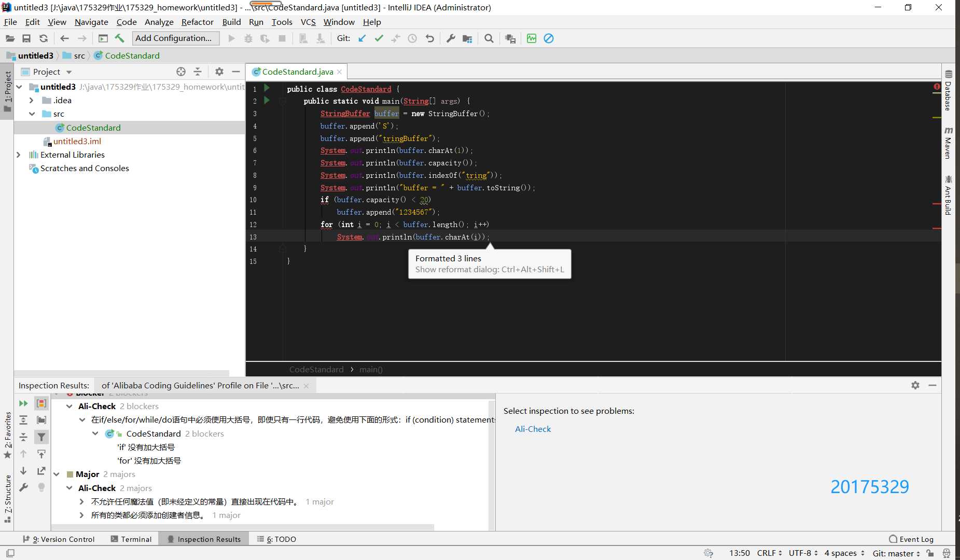Change CRLF line separator
Image resolution: width=960 pixels, height=560 pixels.
click(769, 553)
